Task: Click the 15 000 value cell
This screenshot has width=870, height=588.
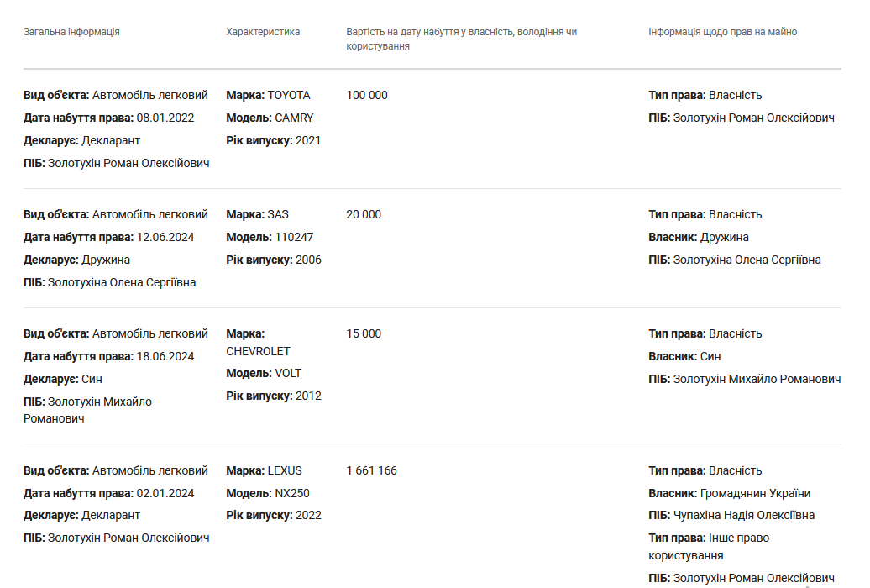Action: [364, 333]
